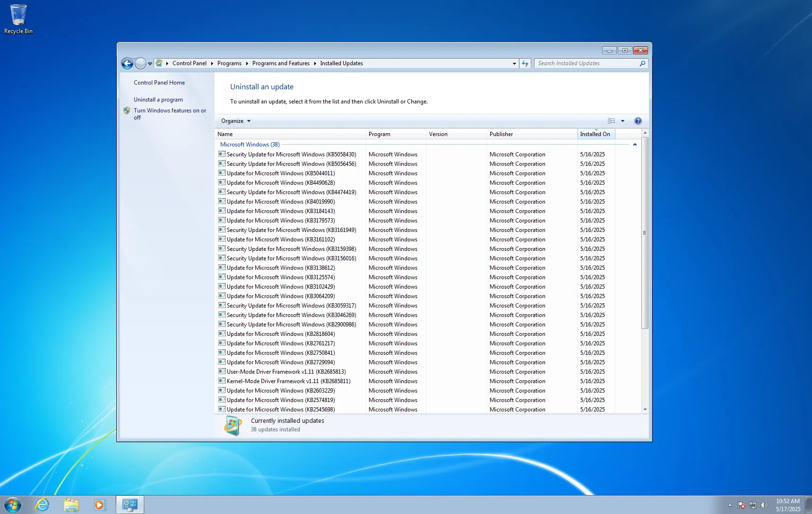The height and width of the screenshot is (514, 812).
Task: Click the Help question mark icon
Action: pos(638,121)
